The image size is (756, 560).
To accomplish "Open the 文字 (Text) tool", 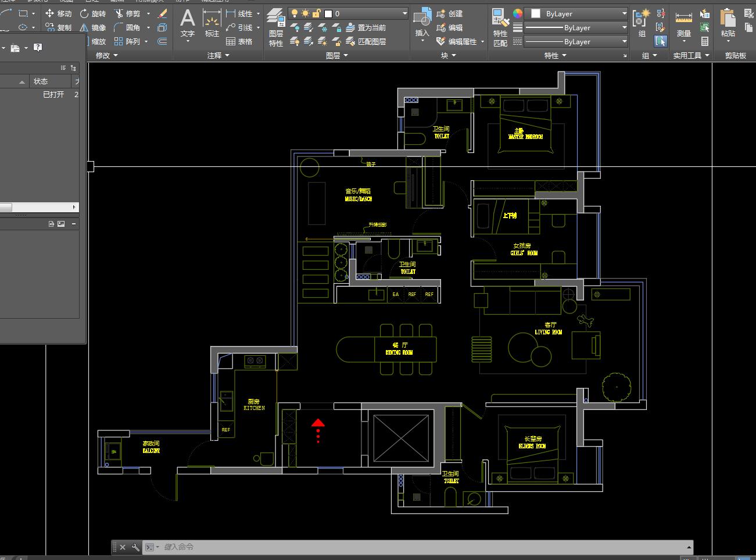I will [187, 24].
